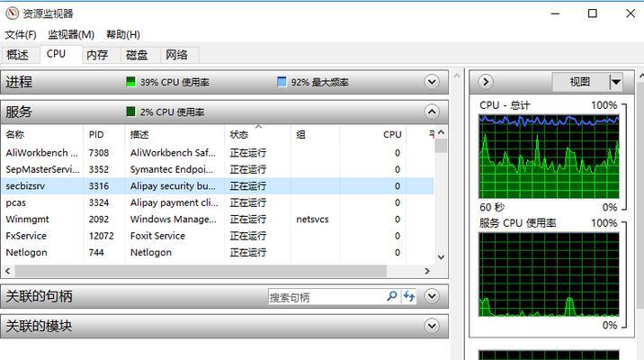Click the netsvcs group cell
This screenshot has height=360, width=644.
(312, 219)
